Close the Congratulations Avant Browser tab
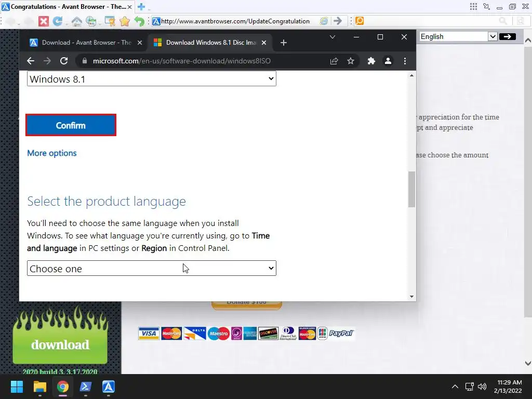 click(x=129, y=7)
